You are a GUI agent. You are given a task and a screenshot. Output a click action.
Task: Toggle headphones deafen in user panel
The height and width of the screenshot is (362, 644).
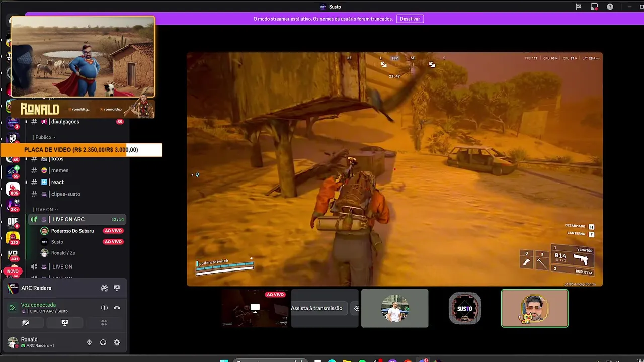pos(103,342)
